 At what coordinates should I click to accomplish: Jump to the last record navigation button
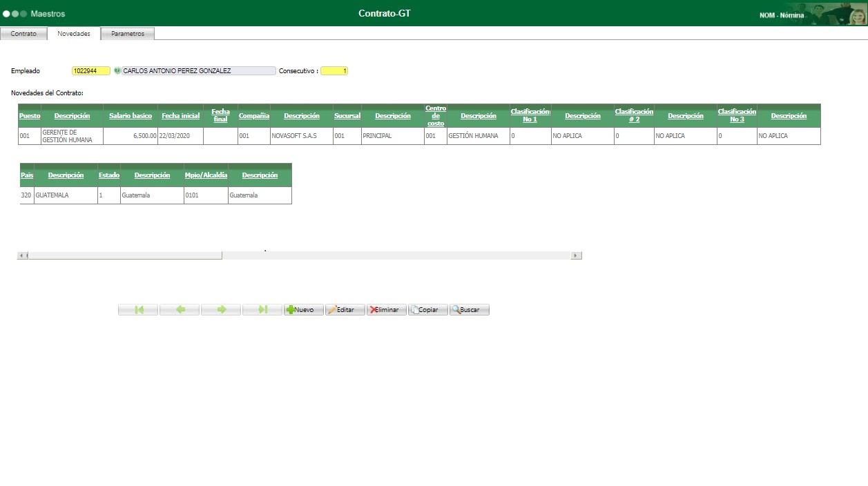tap(262, 310)
